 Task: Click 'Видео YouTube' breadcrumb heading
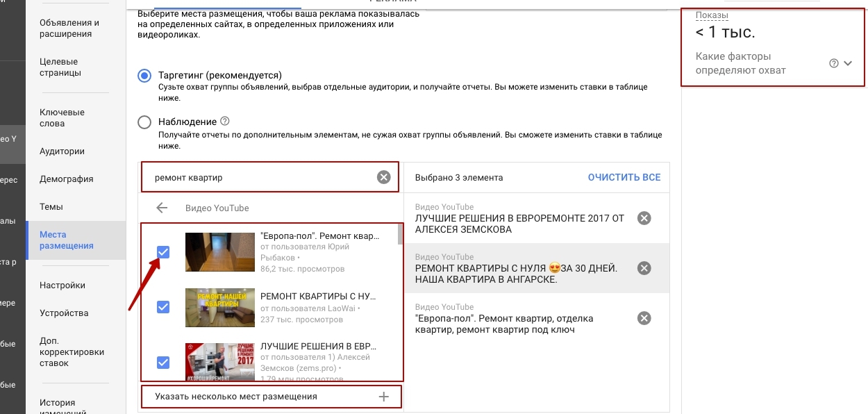click(x=217, y=208)
